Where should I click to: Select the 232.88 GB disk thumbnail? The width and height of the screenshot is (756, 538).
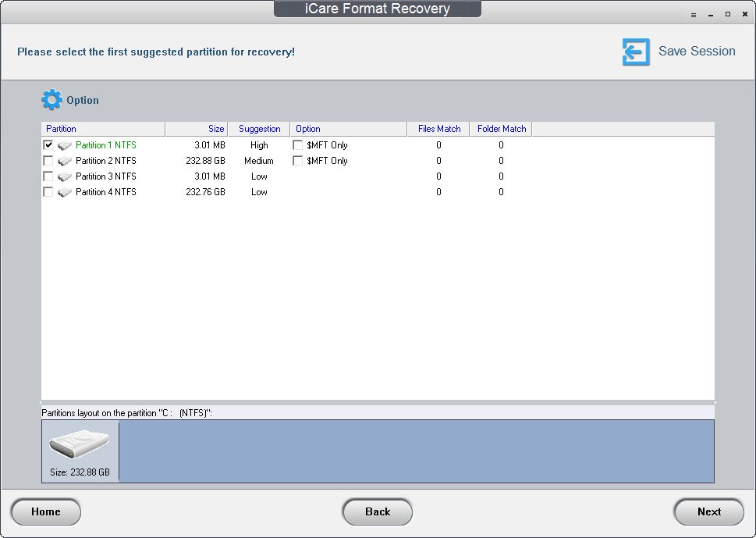(80, 451)
